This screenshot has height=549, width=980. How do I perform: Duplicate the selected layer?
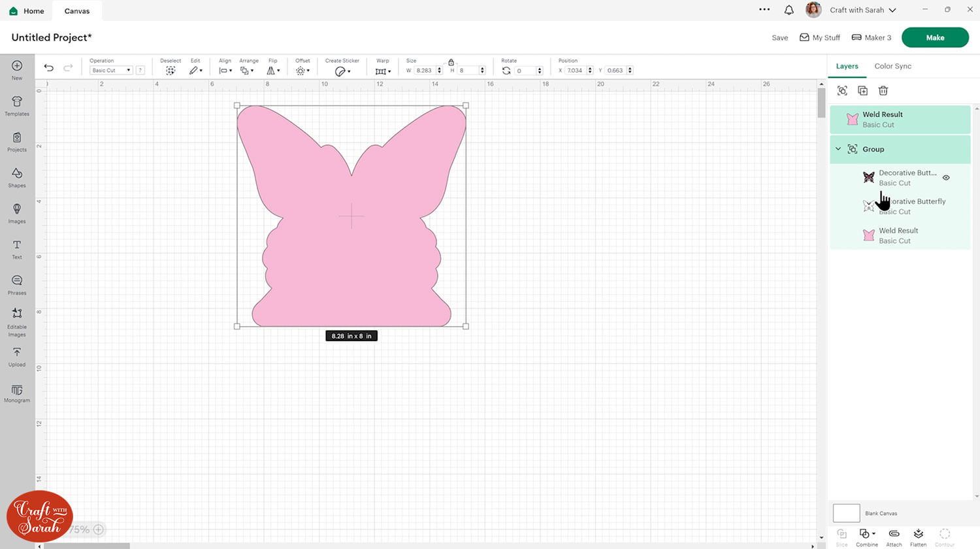[x=862, y=91]
